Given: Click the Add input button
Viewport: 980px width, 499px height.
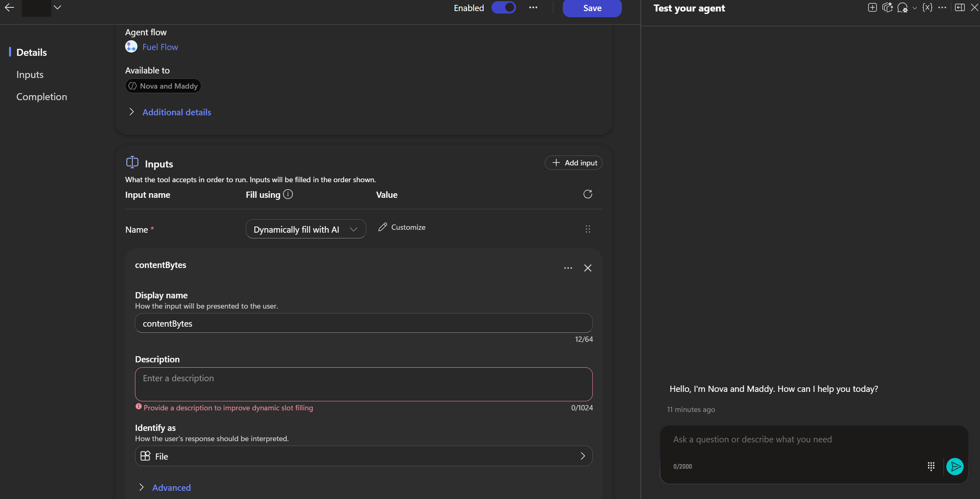Looking at the screenshot, I should 573,163.
